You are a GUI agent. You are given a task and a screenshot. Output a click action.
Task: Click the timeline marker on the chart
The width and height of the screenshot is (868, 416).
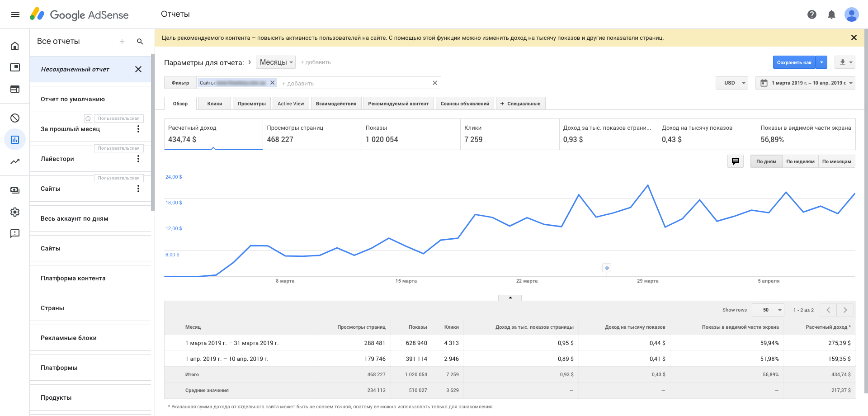click(x=607, y=268)
